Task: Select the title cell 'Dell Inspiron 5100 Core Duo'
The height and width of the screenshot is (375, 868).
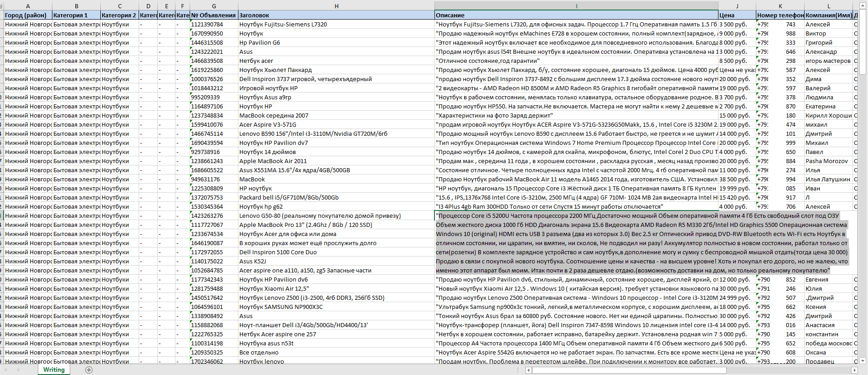Action: click(336, 252)
